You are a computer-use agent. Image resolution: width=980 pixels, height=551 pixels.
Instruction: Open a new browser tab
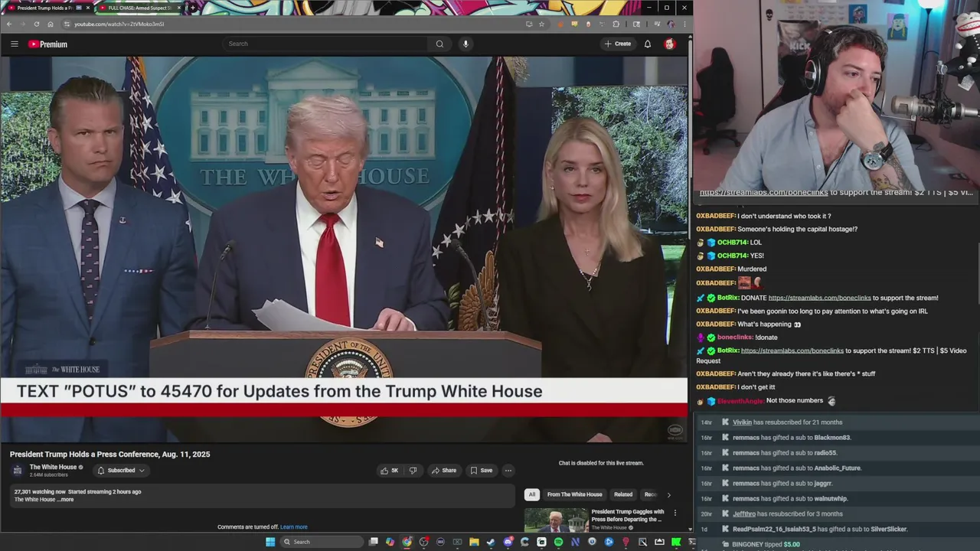click(x=192, y=8)
